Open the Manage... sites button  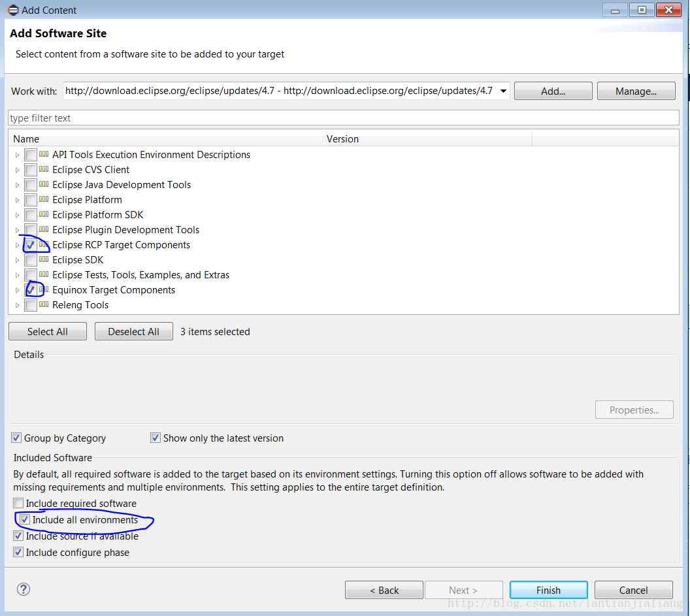pos(636,91)
